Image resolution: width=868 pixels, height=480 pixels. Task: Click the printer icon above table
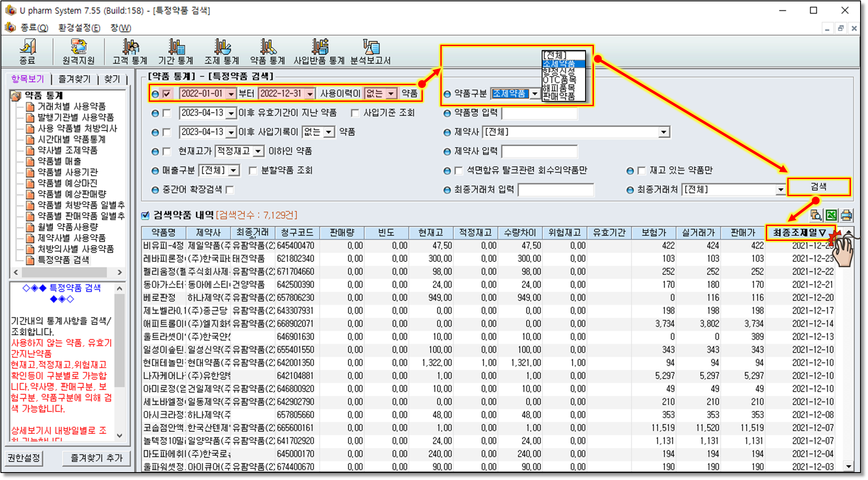pyautogui.click(x=847, y=215)
